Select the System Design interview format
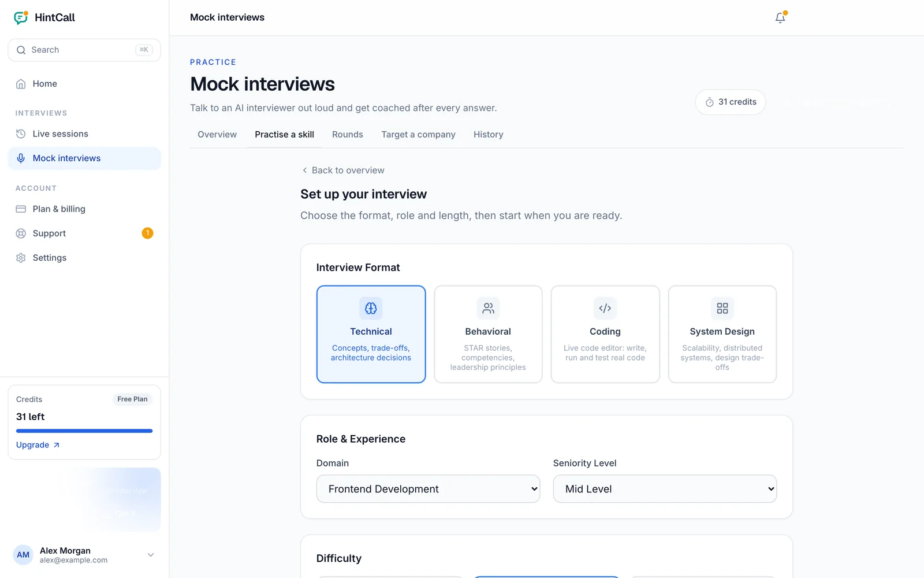The width and height of the screenshot is (924, 578). [x=722, y=334]
